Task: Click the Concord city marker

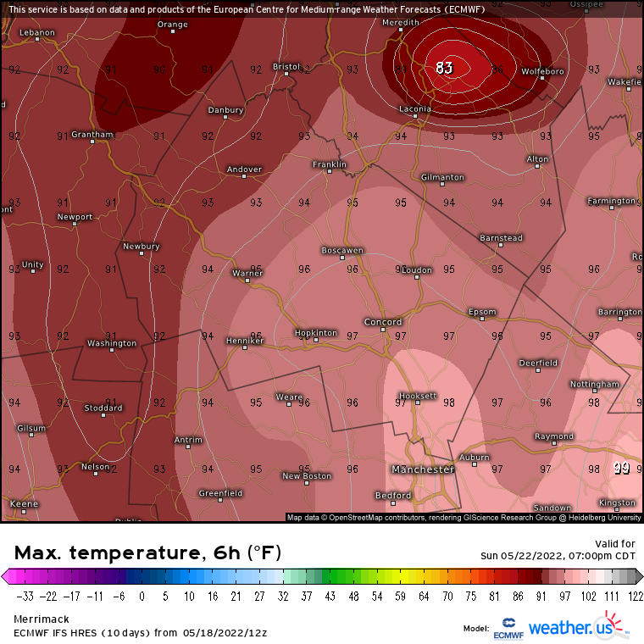Action: 383,330
